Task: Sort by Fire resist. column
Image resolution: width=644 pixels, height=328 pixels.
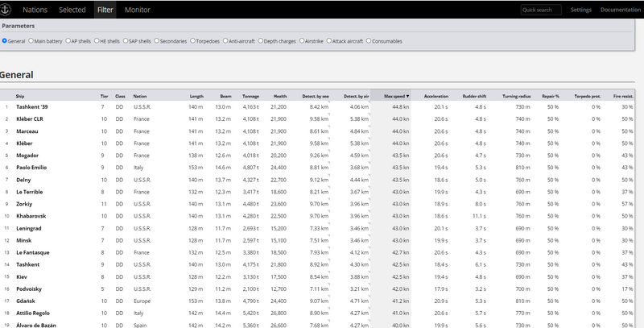Action: [623, 96]
